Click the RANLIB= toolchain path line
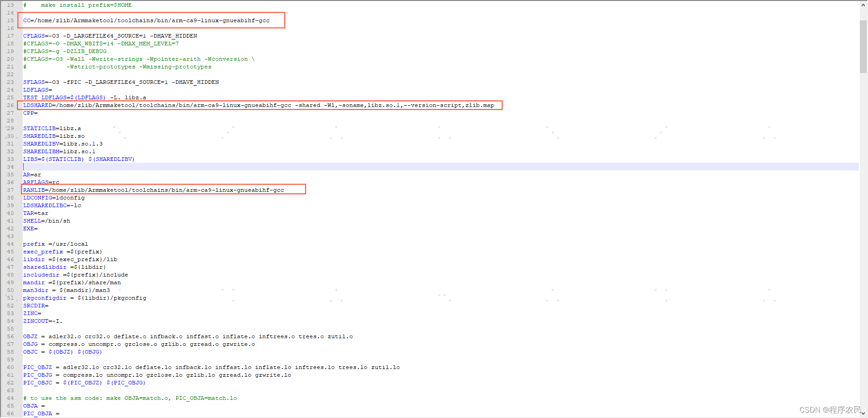Viewport: 868px width, 418px height. pyautogui.click(x=154, y=190)
